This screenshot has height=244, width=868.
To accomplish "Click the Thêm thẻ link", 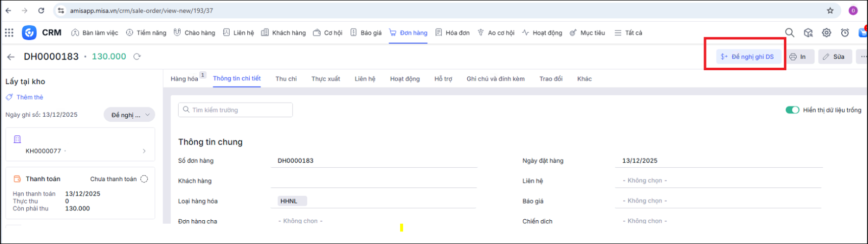I will pyautogui.click(x=30, y=97).
